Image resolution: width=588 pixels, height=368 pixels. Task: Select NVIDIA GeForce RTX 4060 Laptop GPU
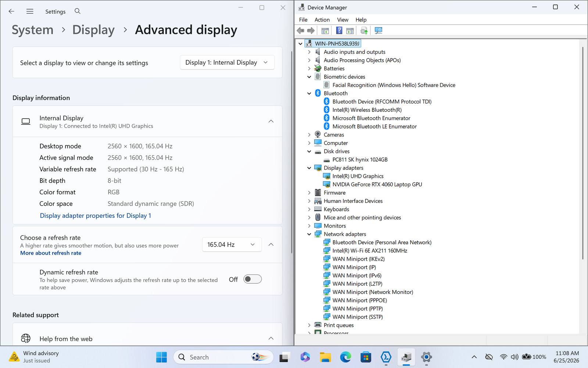click(377, 185)
